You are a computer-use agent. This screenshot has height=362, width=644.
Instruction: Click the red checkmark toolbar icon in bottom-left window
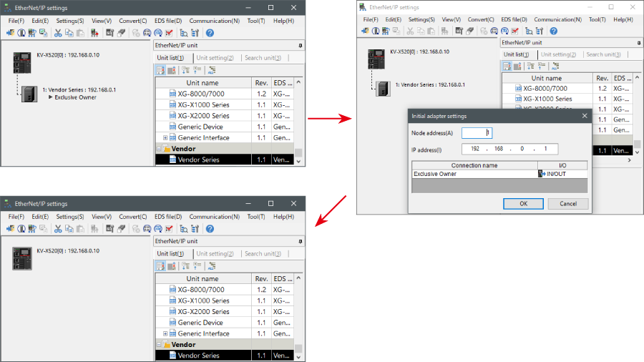point(169,228)
